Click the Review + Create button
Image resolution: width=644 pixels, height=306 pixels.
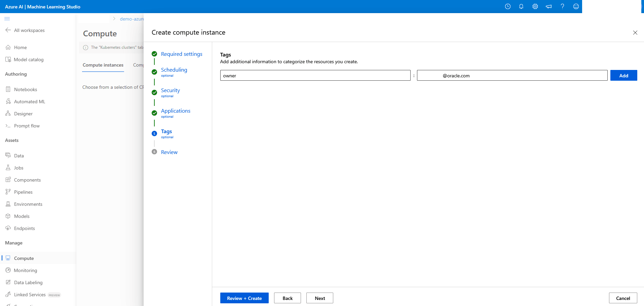pyautogui.click(x=244, y=298)
